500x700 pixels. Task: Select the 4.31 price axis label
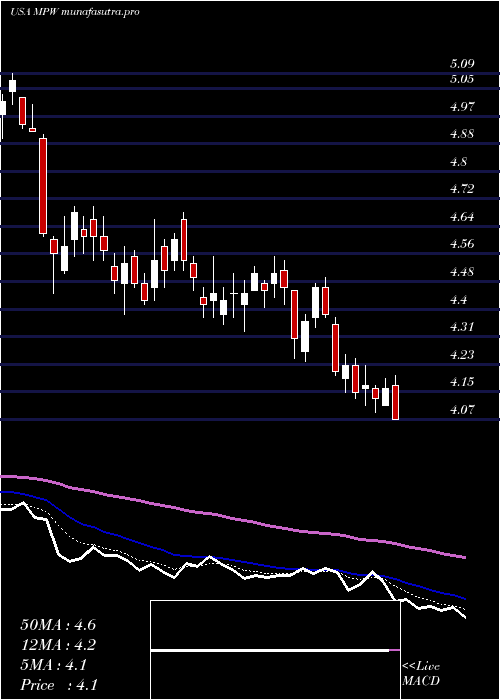tap(462, 327)
